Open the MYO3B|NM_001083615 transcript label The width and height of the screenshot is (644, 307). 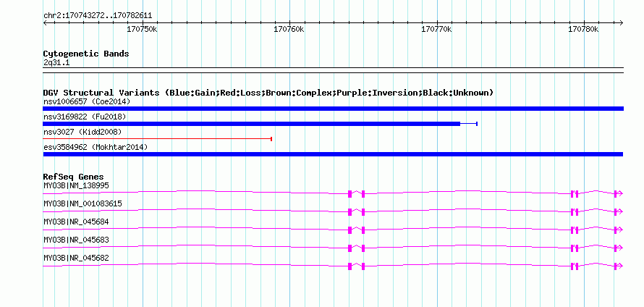[x=82, y=204]
